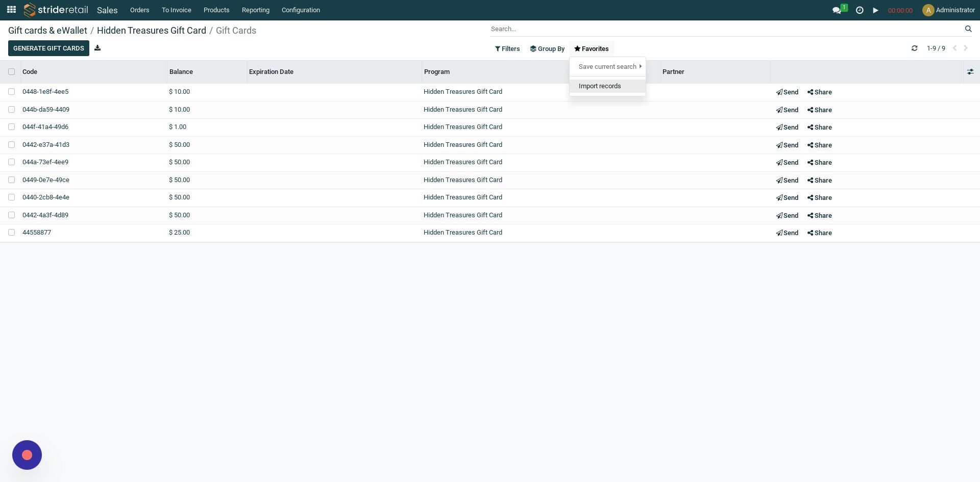
Task: Check the row for code 0442-e37a-41d3
Action: [x=11, y=145]
